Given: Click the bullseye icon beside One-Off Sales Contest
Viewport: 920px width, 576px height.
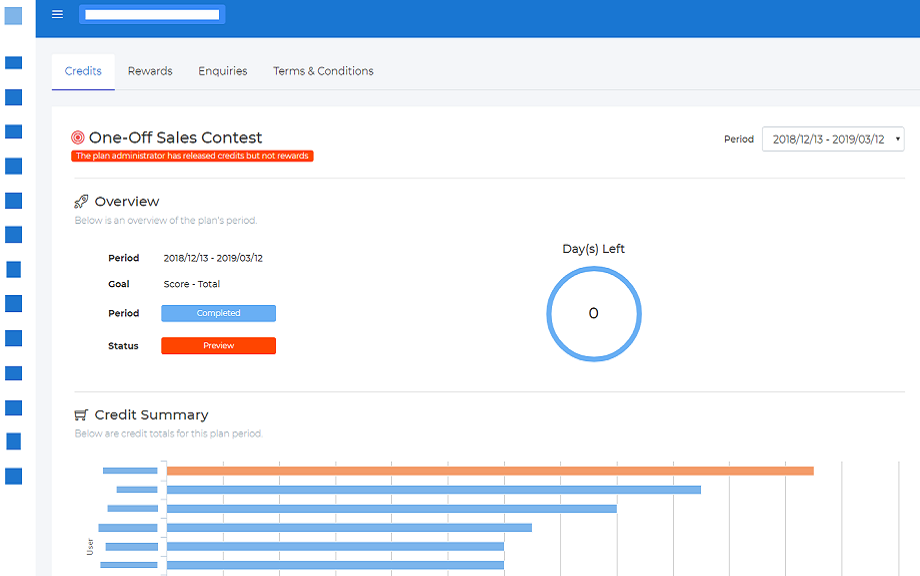Looking at the screenshot, I should click(x=78, y=137).
